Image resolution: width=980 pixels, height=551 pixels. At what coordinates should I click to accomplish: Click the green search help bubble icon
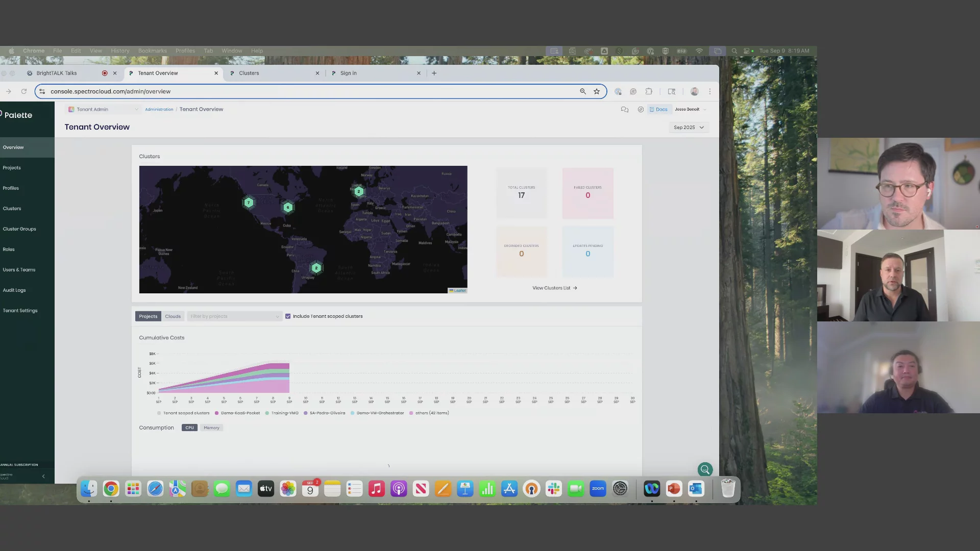(705, 469)
